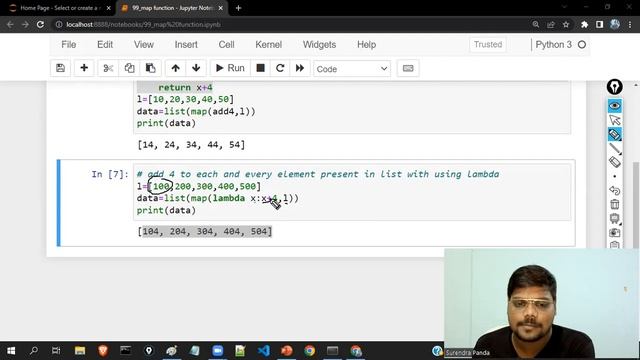This screenshot has height=360, width=640.
Task: Select the eraser tool in annotation bar
Action: [615, 162]
